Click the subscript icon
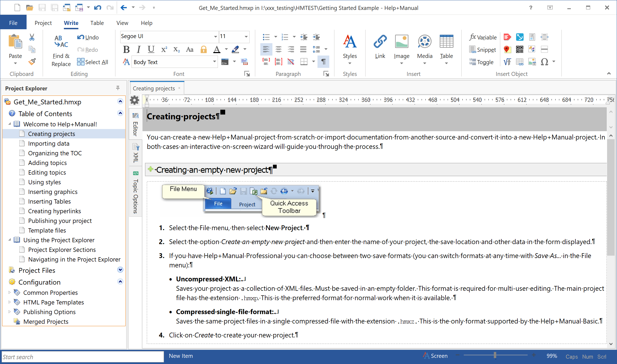Screen dimensions: 617x364 [x=176, y=49]
